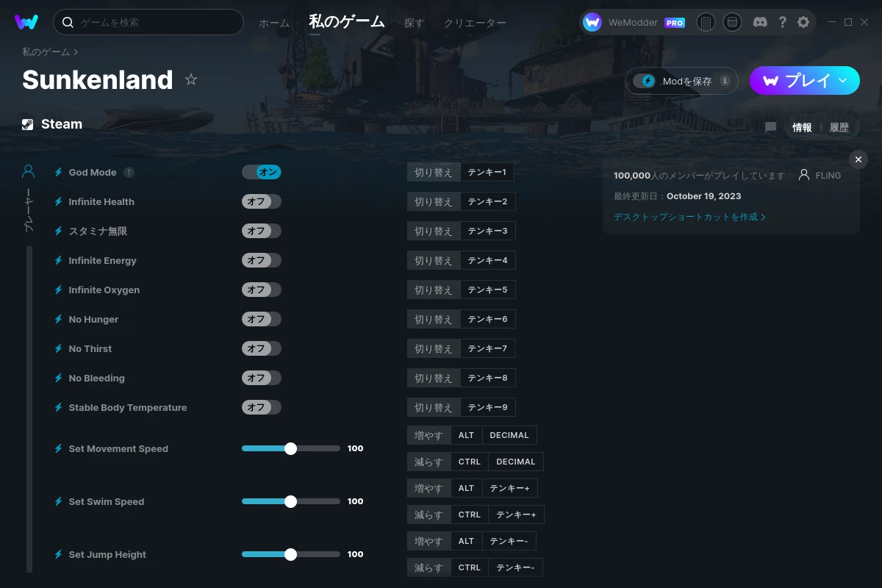Close the info panel with X

(x=858, y=159)
